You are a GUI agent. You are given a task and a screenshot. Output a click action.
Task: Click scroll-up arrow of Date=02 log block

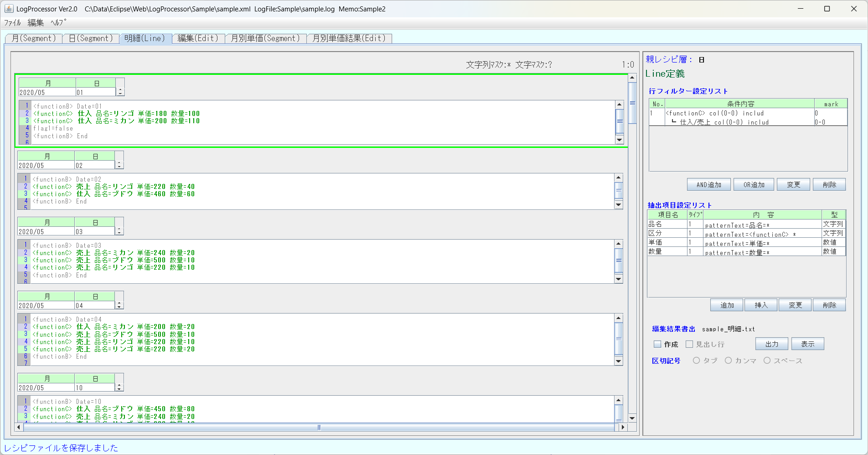[x=619, y=178]
